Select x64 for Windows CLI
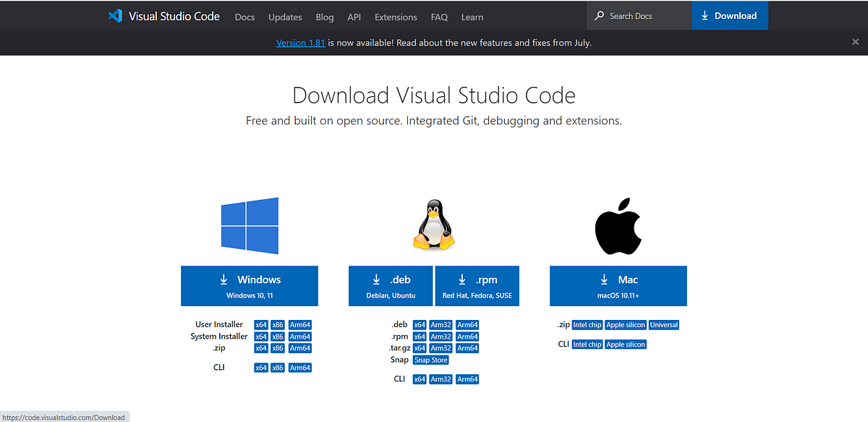Screen dimensions: 868x422 pyautogui.click(x=261, y=368)
